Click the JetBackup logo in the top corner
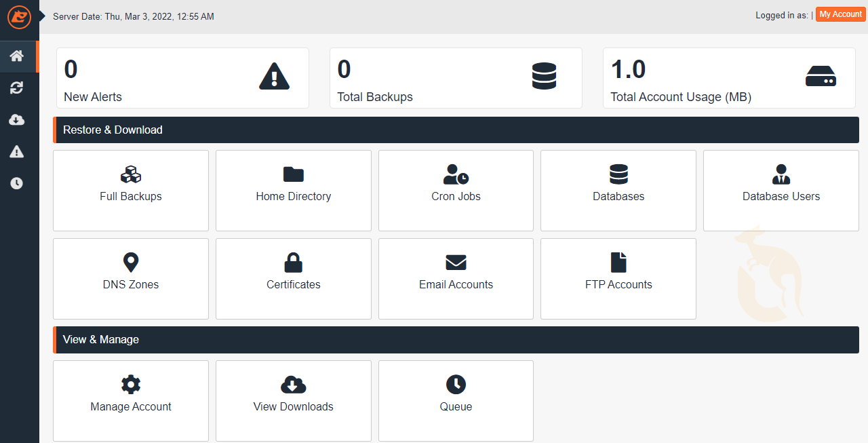Viewport: 868px width, 443px height. [19, 18]
